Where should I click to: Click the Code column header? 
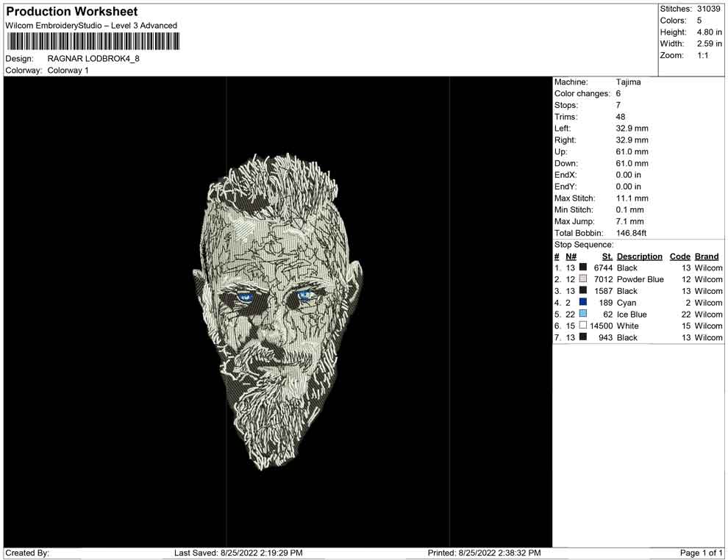click(680, 256)
